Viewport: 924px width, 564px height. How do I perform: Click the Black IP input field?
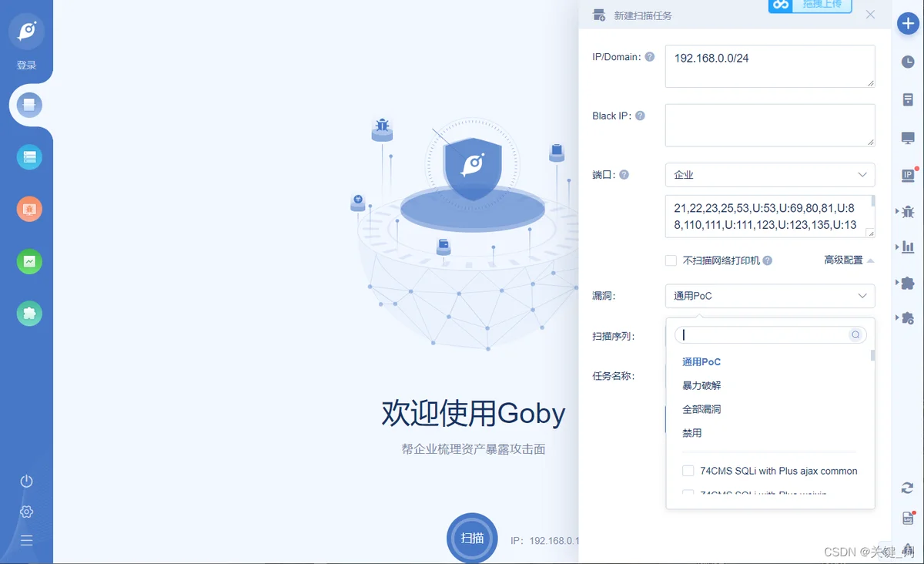coord(770,125)
